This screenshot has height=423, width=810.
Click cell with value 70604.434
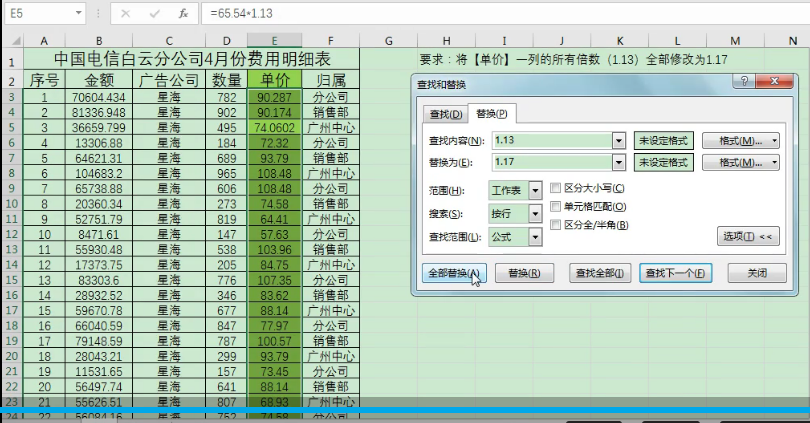pos(99,97)
